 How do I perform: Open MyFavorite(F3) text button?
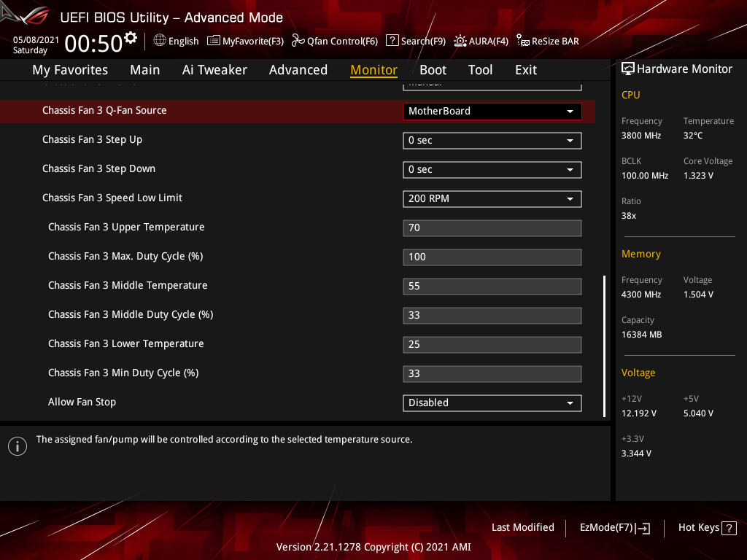(x=253, y=42)
